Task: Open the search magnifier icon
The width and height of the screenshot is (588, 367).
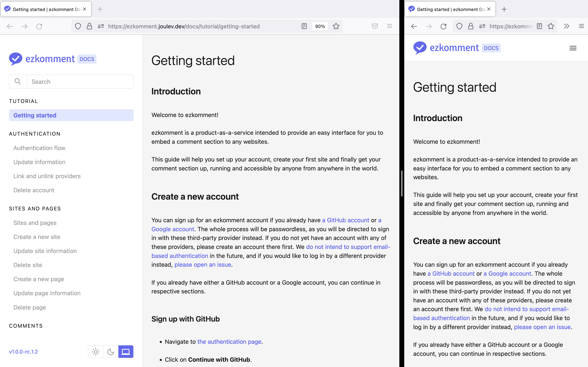Action: [x=18, y=81]
